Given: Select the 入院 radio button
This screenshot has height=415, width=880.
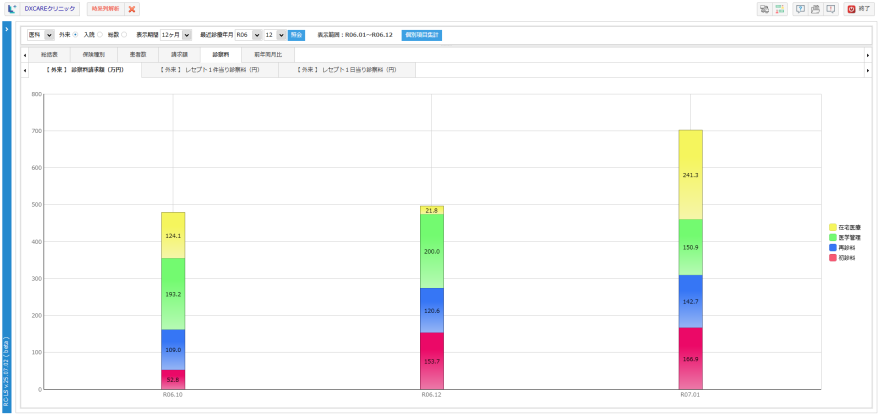Looking at the screenshot, I should [x=100, y=35].
